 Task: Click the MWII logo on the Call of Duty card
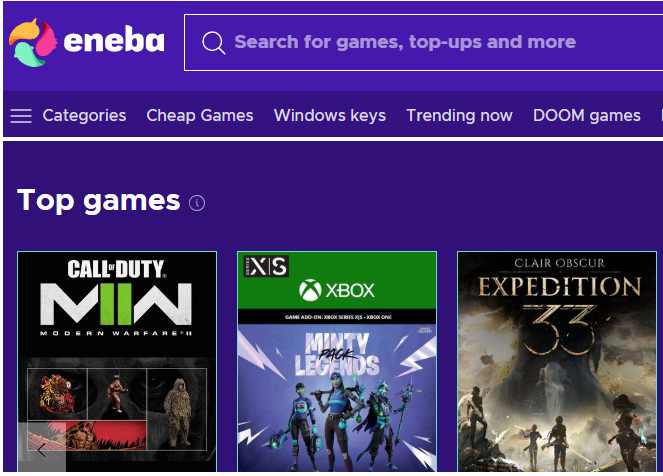[x=116, y=301]
